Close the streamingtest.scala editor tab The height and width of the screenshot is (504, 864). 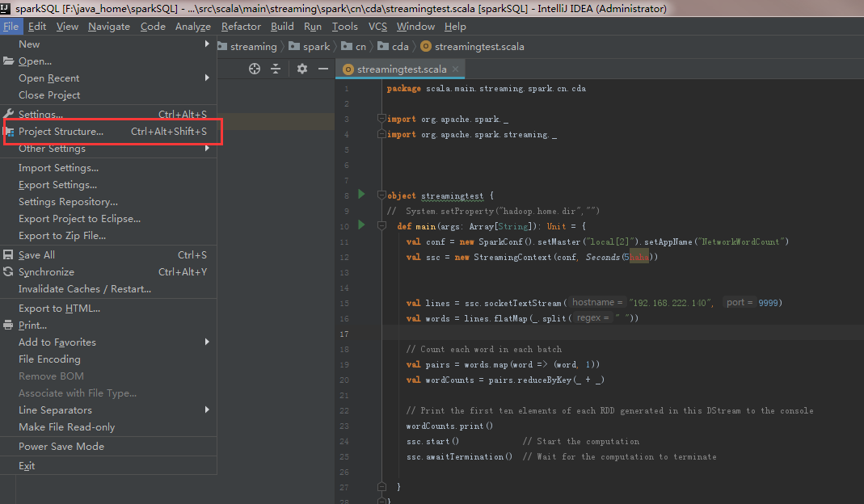(x=455, y=69)
